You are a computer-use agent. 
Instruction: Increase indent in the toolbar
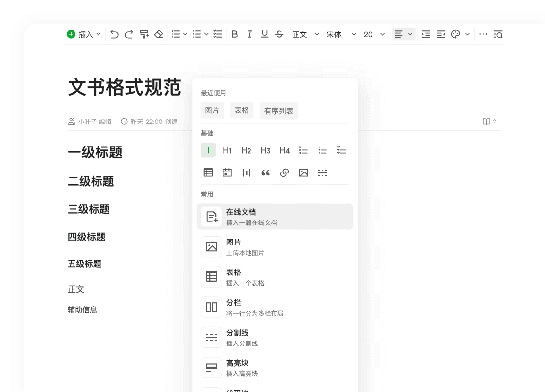click(426, 34)
